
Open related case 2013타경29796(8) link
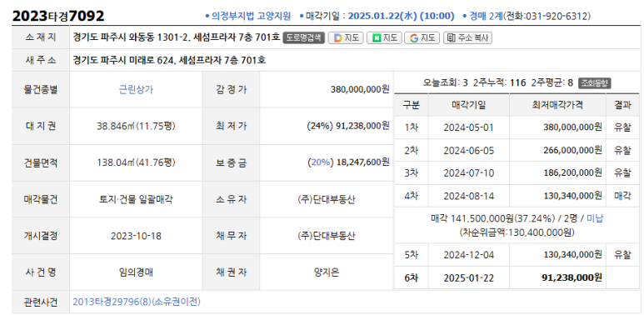[137, 302]
